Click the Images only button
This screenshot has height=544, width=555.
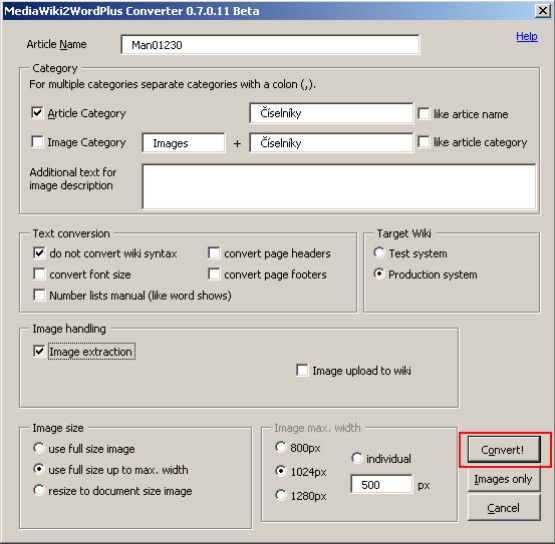(504, 479)
